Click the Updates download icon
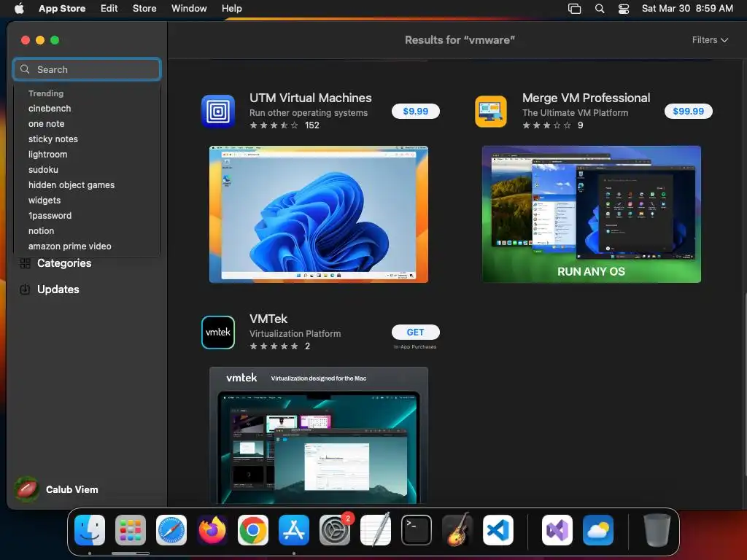This screenshot has height=560, width=747. [26, 289]
